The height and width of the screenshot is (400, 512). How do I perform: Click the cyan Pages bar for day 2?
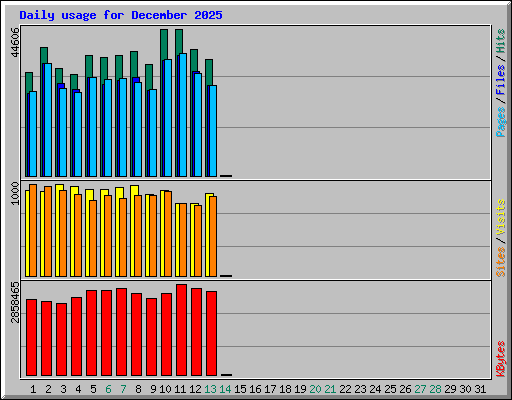48,120
